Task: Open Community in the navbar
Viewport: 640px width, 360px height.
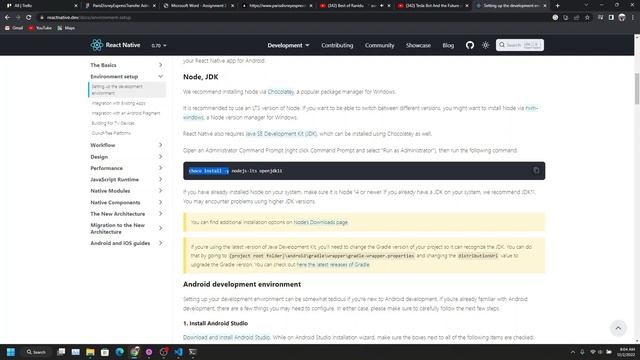Action: 380,45
